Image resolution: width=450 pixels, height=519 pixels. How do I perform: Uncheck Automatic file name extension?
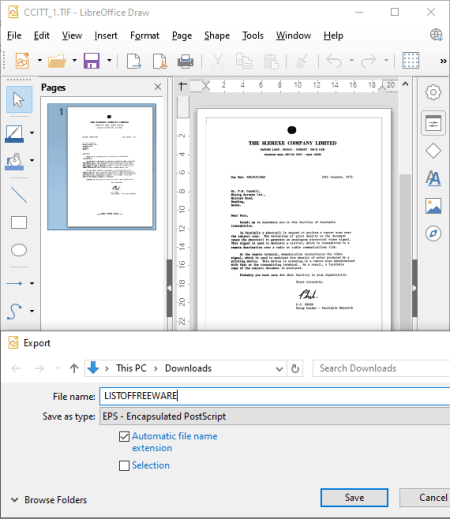point(124,436)
